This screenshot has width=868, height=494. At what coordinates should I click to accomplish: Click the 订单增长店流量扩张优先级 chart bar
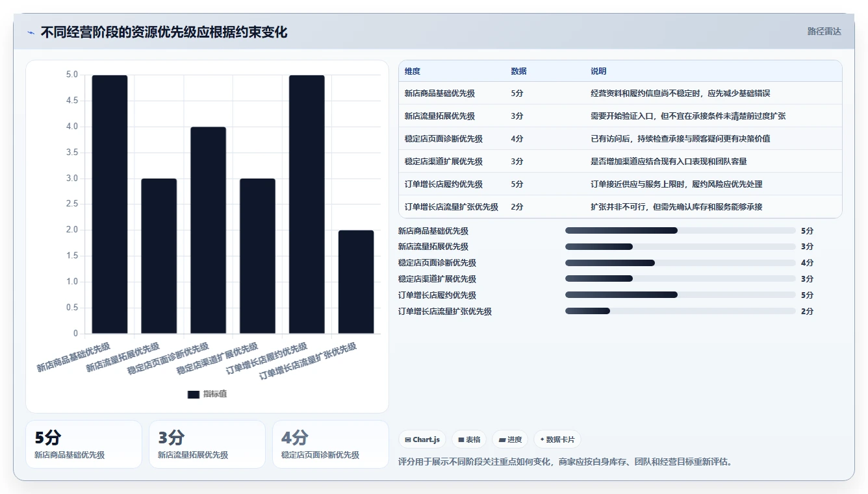(x=356, y=282)
